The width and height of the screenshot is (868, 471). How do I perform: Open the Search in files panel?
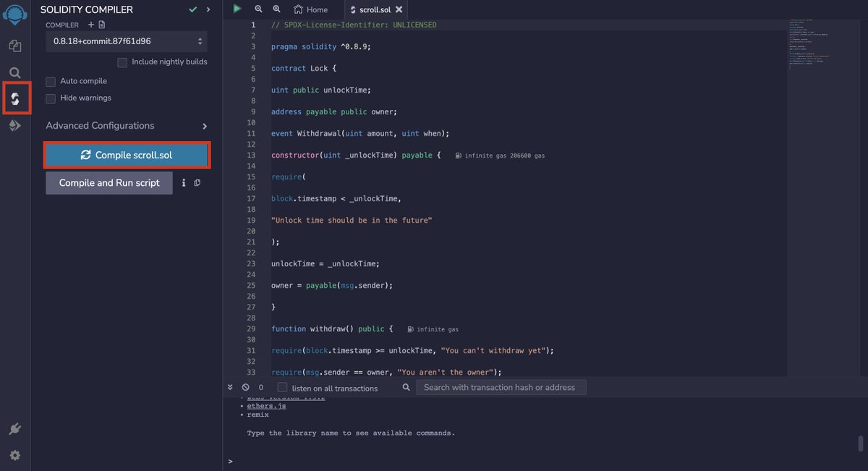click(15, 72)
